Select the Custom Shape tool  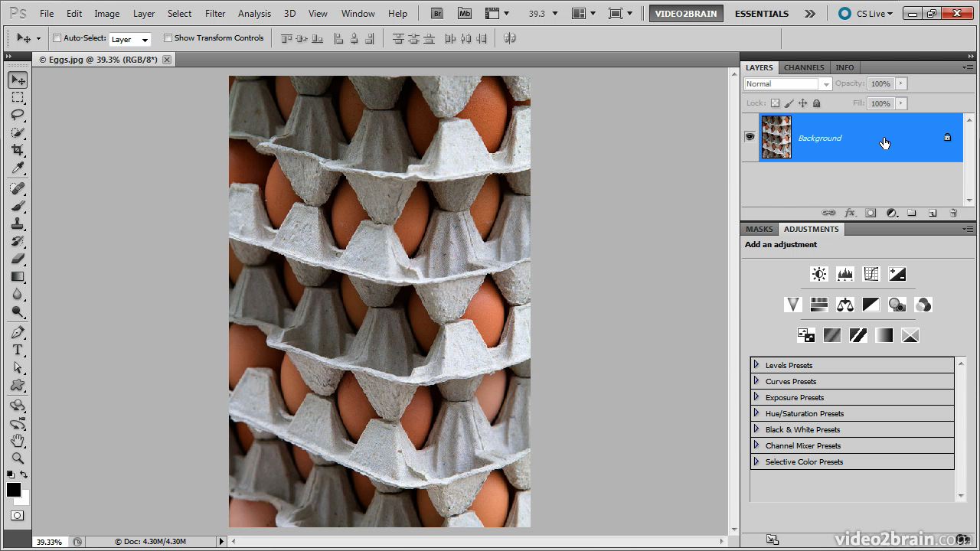(18, 385)
